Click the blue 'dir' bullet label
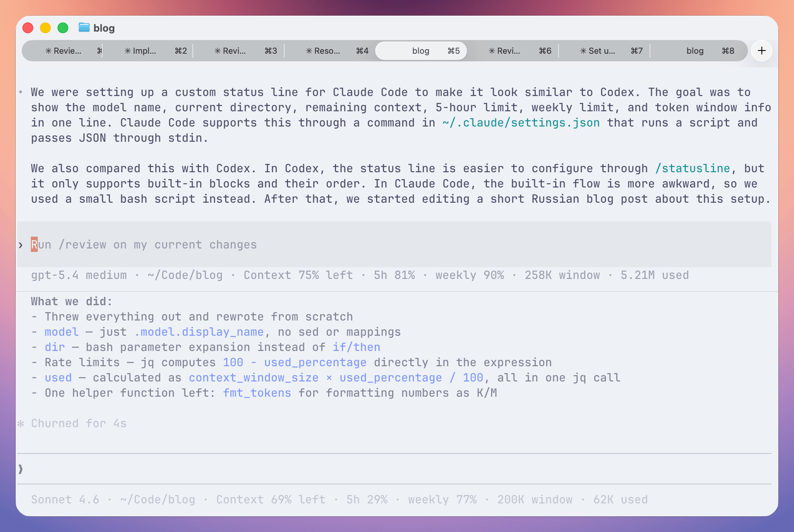Viewport: 794px width, 532px height. click(55, 347)
